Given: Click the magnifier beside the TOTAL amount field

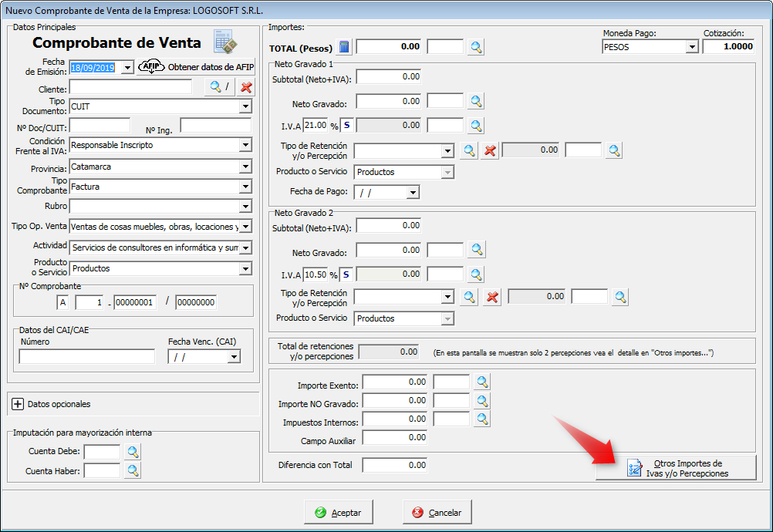Looking at the screenshot, I should click(477, 47).
